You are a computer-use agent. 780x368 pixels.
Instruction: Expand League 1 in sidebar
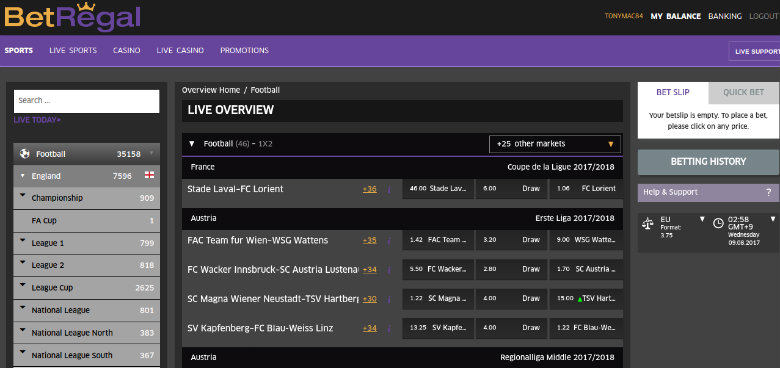point(22,241)
